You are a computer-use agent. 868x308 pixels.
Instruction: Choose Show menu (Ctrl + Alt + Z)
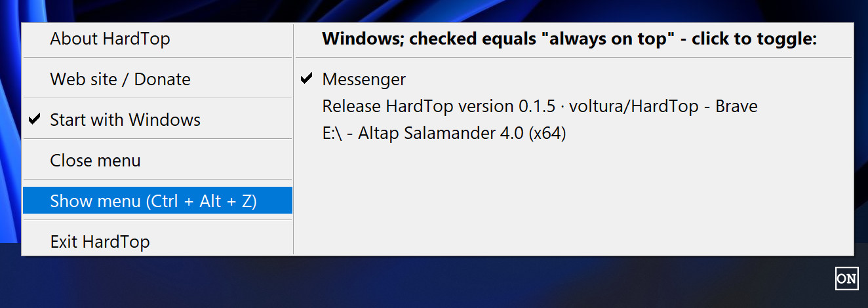pyautogui.click(x=153, y=201)
